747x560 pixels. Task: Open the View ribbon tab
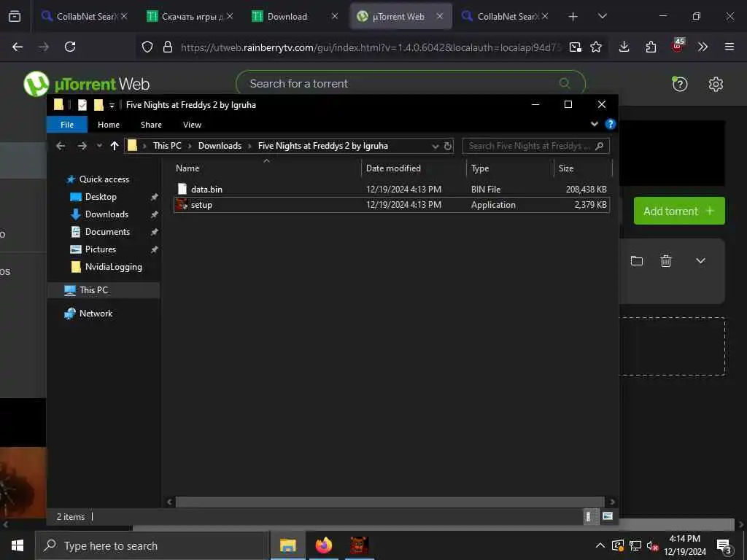(192, 125)
